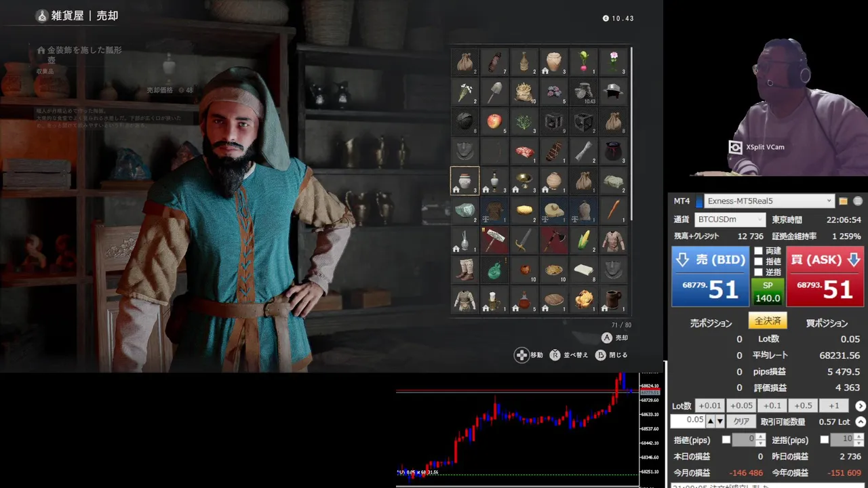Select the warhammer weapon item
The height and width of the screenshot is (488, 868).
[494, 241]
